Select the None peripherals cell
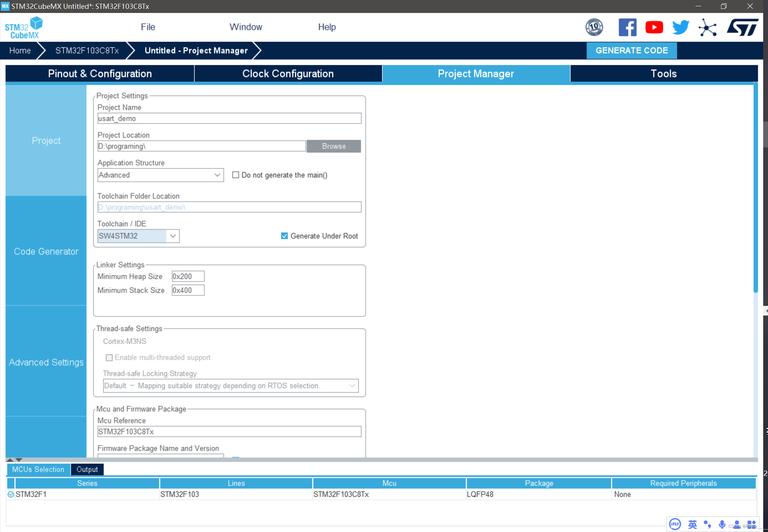The height and width of the screenshot is (532, 768). pyautogui.click(x=683, y=494)
